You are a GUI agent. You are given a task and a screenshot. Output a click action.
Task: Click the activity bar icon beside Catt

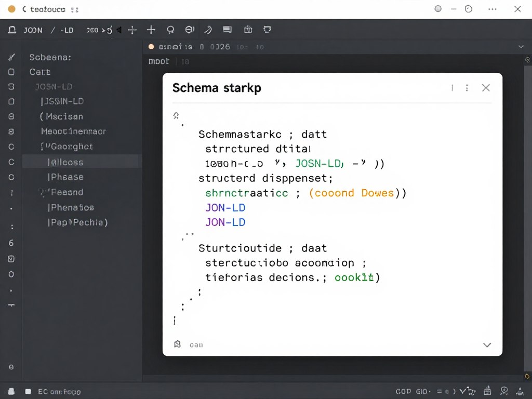point(11,72)
